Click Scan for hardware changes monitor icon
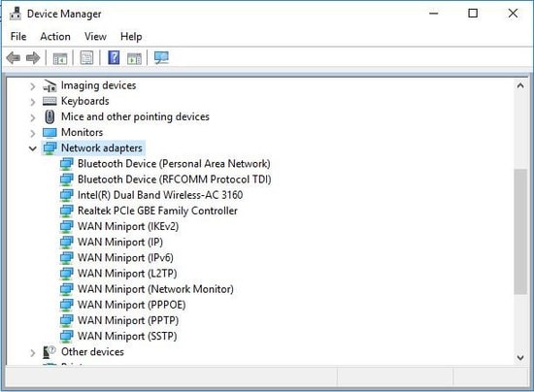534x392 pixels. tap(161, 58)
